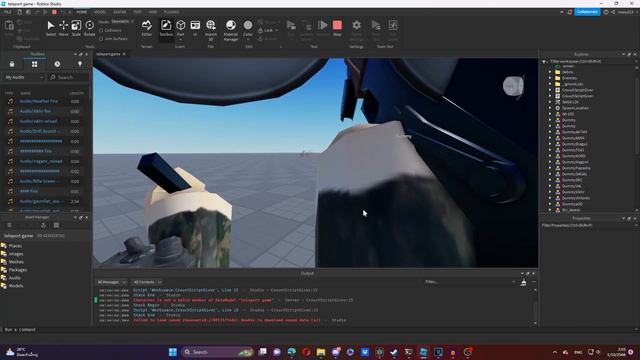Open the Toolbox recent clock tab
This screenshot has height=360, width=640.
pos(57,64)
